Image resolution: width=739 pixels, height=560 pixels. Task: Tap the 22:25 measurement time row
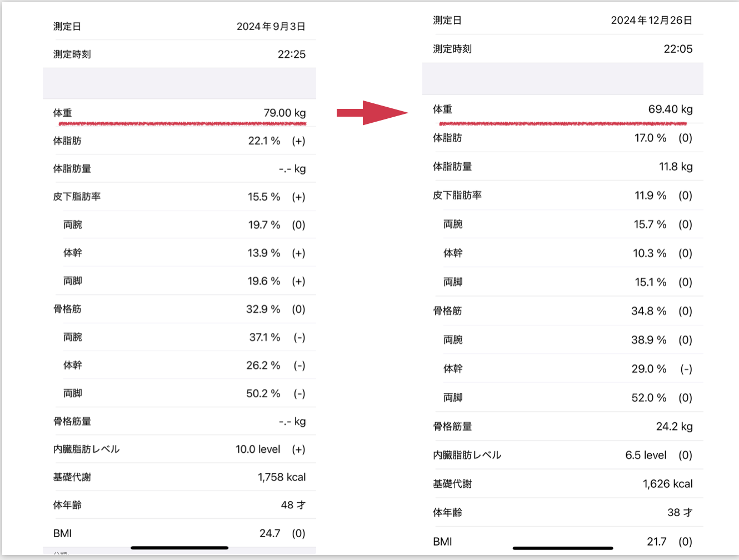pos(179,54)
